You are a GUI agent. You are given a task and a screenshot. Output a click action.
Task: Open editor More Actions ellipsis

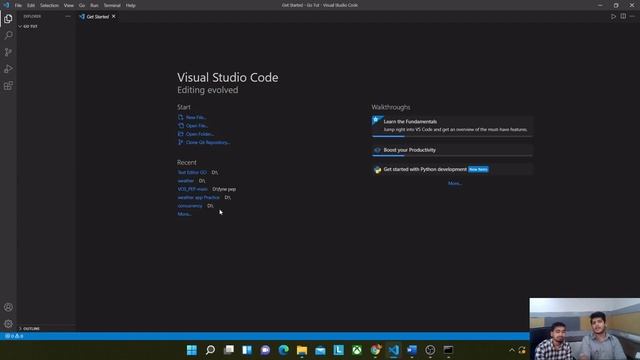point(632,16)
